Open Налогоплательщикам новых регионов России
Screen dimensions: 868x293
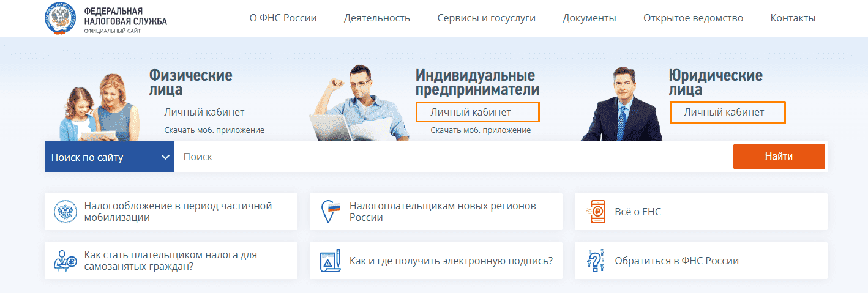(x=436, y=212)
